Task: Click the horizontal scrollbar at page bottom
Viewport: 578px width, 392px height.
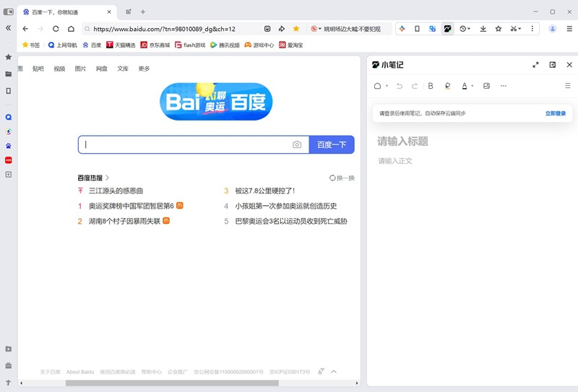Action: [172, 383]
